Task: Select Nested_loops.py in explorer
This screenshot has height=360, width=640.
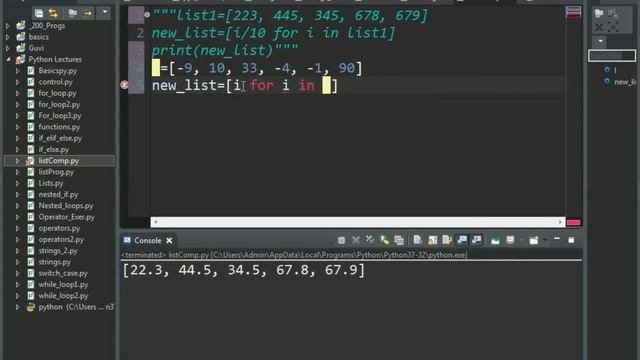Action: tap(66, 206)
